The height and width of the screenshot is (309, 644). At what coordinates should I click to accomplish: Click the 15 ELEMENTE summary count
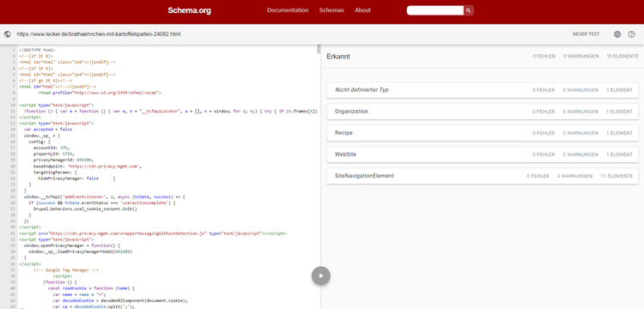pyautogui.click(x=623, y=56)
